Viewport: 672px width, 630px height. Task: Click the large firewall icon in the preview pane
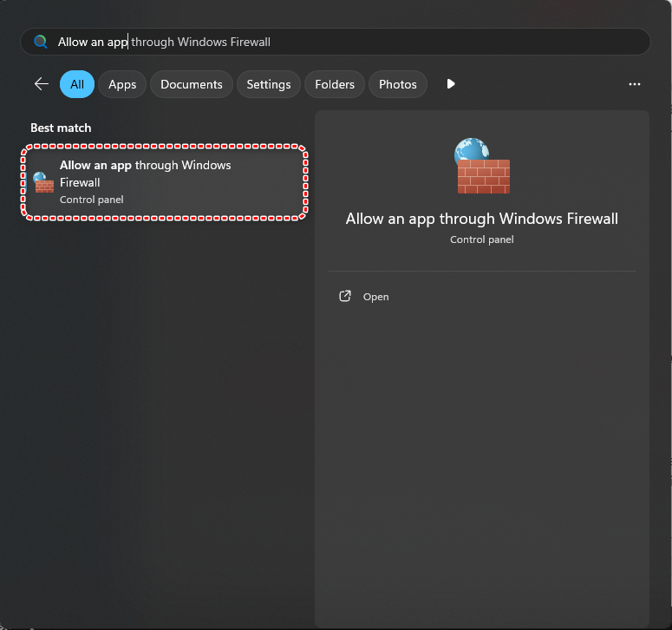pyautogui.click(x=482, y=166)
